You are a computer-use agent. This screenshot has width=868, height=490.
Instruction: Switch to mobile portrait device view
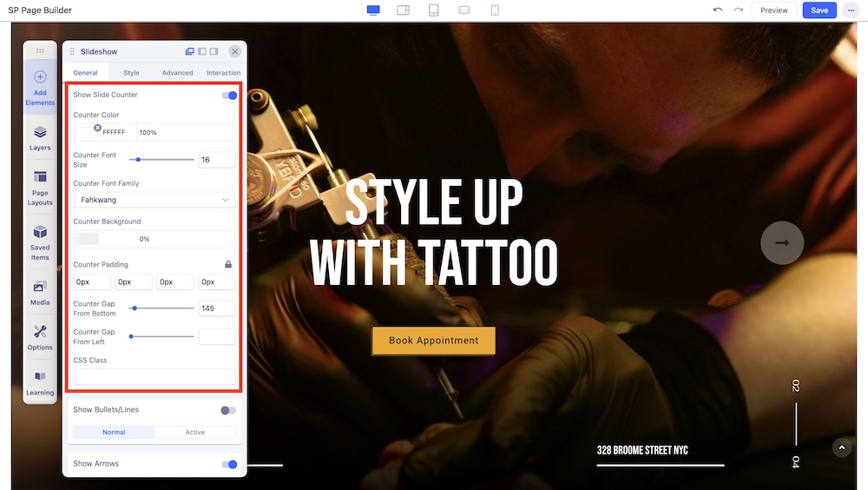pyautogui.click(x=495, y=10)
